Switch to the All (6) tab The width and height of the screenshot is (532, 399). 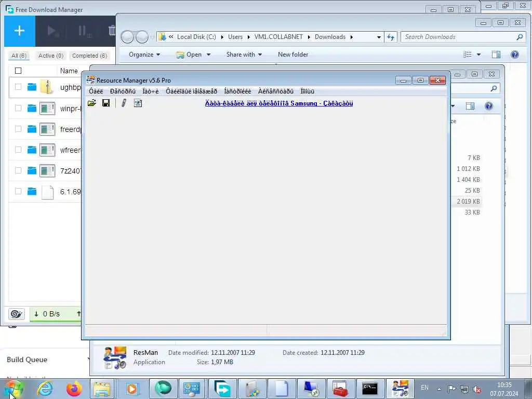19,56
